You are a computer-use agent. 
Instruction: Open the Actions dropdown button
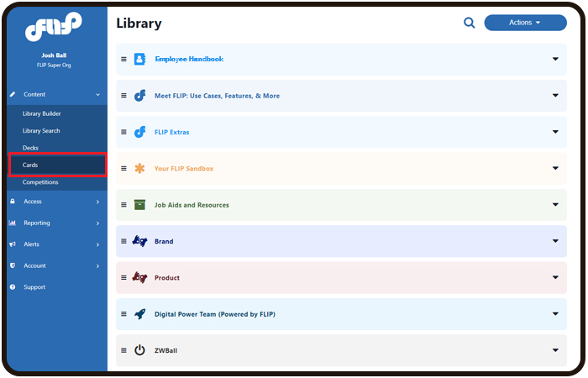[525, 23]
